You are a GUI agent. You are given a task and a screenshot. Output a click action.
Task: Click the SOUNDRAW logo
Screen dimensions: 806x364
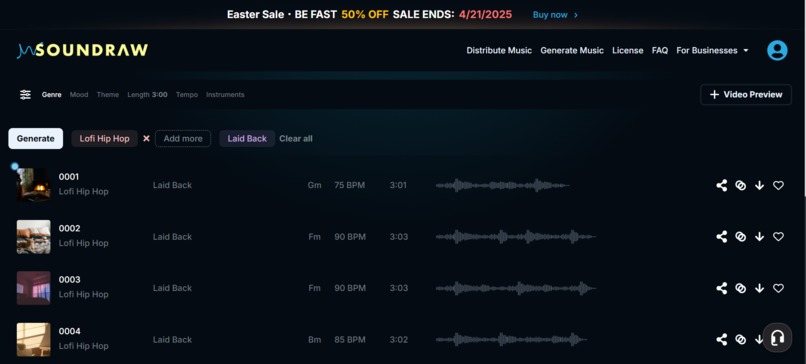click(x=82, y=50)
